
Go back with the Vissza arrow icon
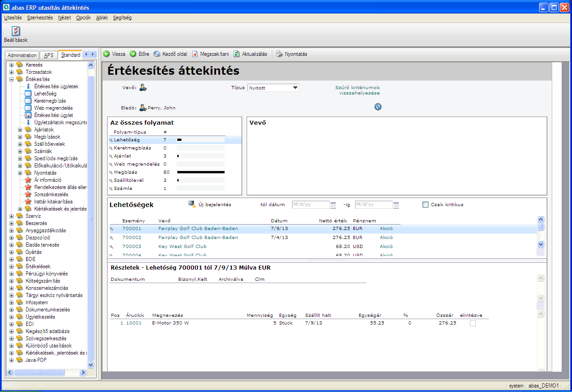(107, 54)
